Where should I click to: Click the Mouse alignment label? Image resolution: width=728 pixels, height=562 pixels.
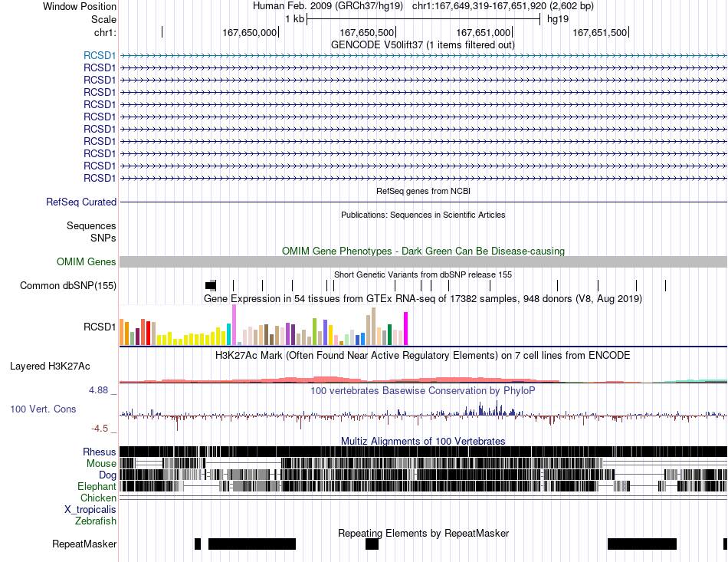101,464
